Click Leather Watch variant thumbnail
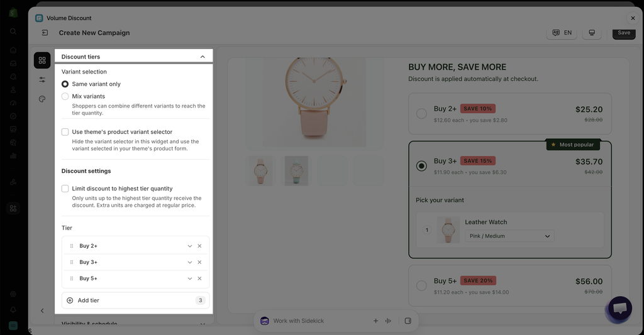 click(448, 230)
